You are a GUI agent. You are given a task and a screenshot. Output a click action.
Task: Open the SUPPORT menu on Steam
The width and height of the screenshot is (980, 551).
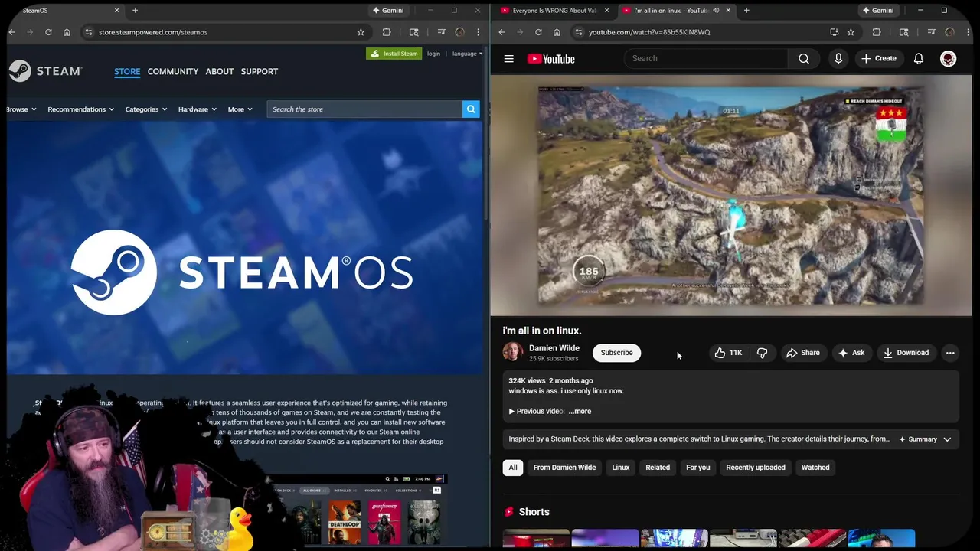[260, 71]
